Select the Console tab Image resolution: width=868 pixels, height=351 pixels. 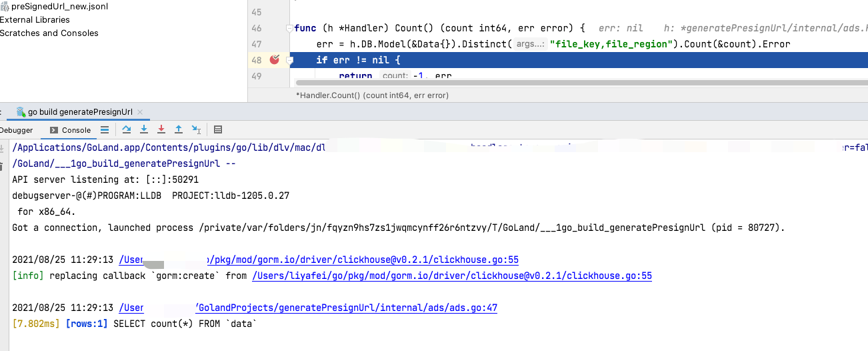tap(71, 130)
